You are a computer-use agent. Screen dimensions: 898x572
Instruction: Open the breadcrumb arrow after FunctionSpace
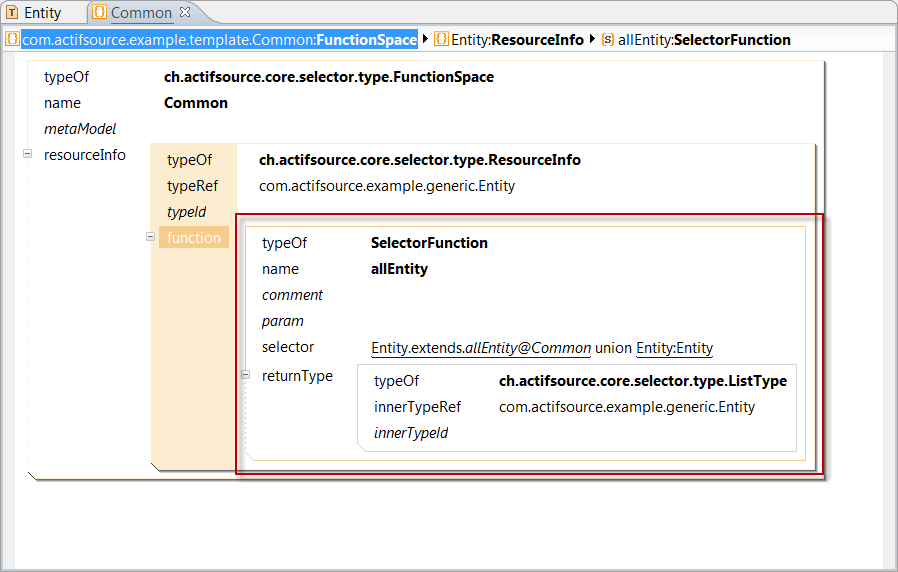pyautogui.click(x=426, y=40)
